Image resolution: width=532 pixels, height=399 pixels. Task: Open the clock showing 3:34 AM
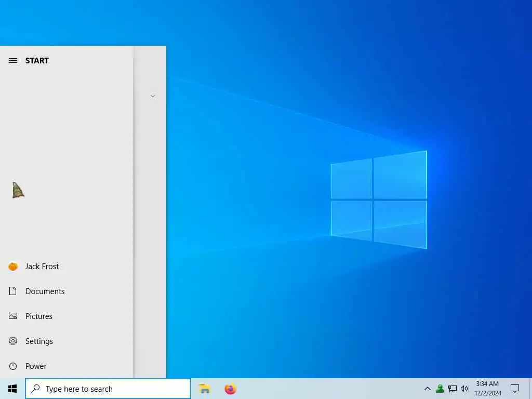(x=487, y=389)
